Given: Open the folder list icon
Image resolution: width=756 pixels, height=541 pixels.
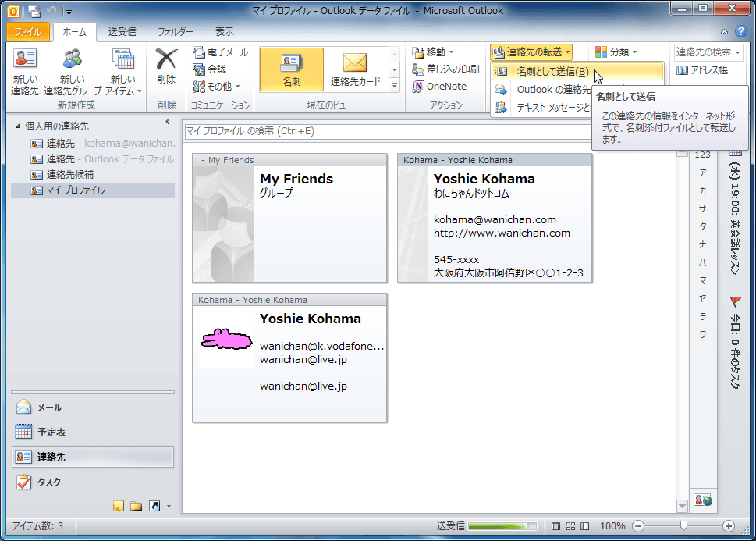Looking at the screenshot, I should [137, 506].
